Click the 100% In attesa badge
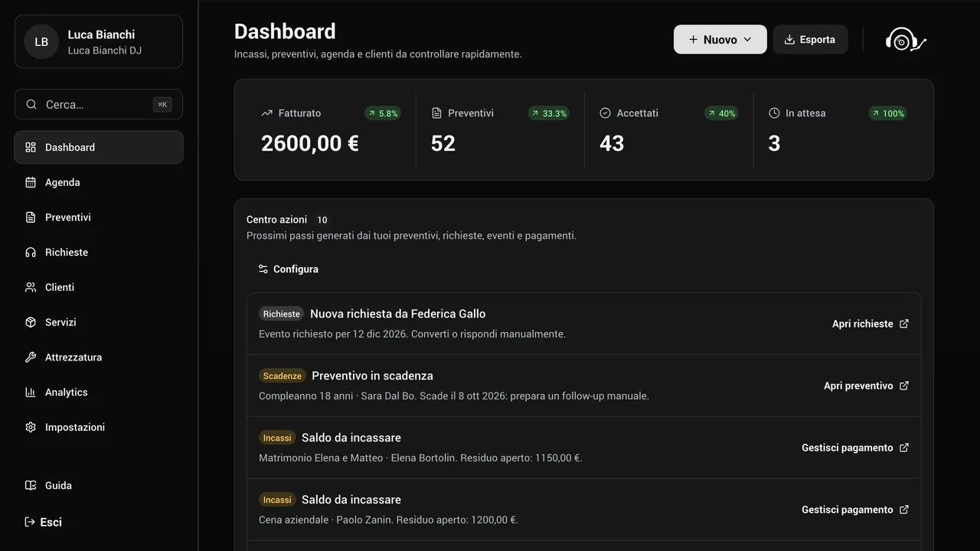This screenshot has height=551, width=980. click(887, 113)
